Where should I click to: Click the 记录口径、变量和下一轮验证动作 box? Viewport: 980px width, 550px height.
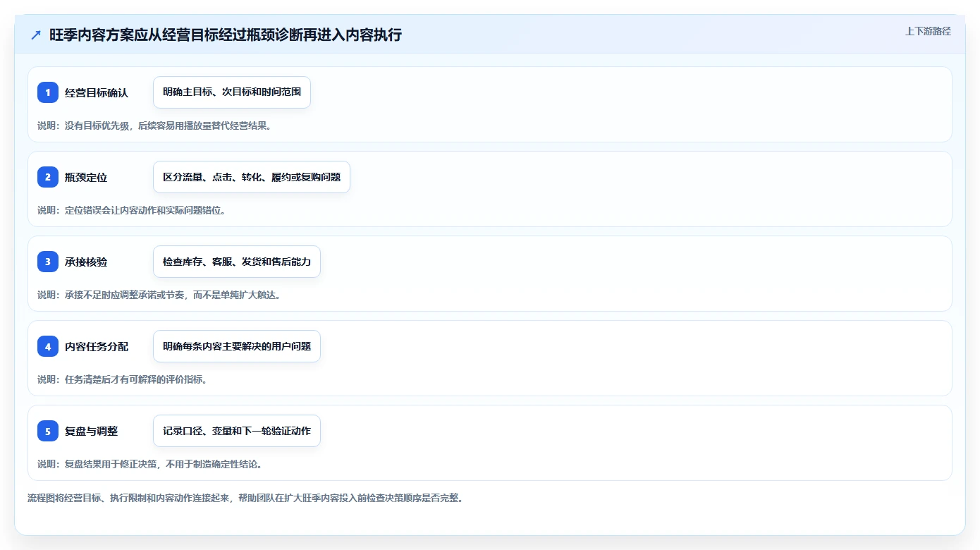pos(237,431)
